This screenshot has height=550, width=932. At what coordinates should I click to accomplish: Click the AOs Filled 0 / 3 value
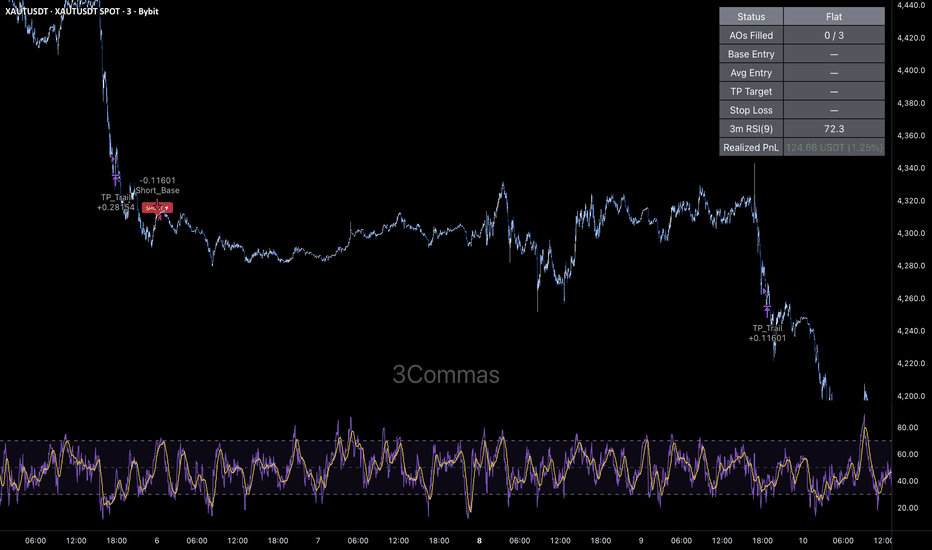coord(834,35)
